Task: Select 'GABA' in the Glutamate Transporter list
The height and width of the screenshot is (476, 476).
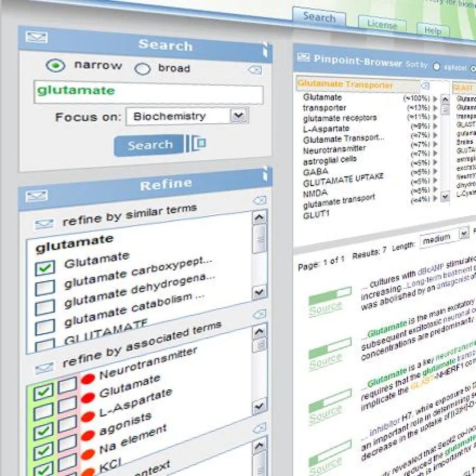Action: (x=316, y=172)
